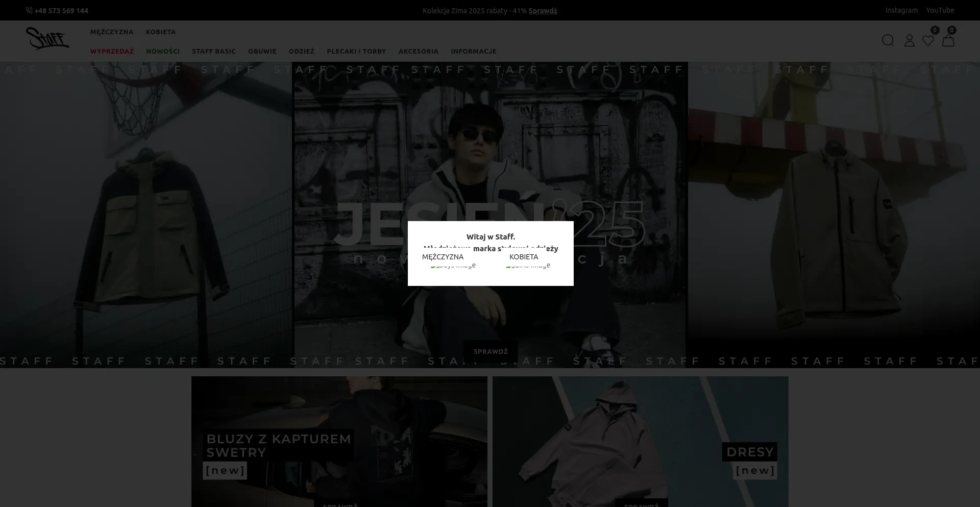
Task: Click the Staff graffiti logo
Action: coord(47,39)
